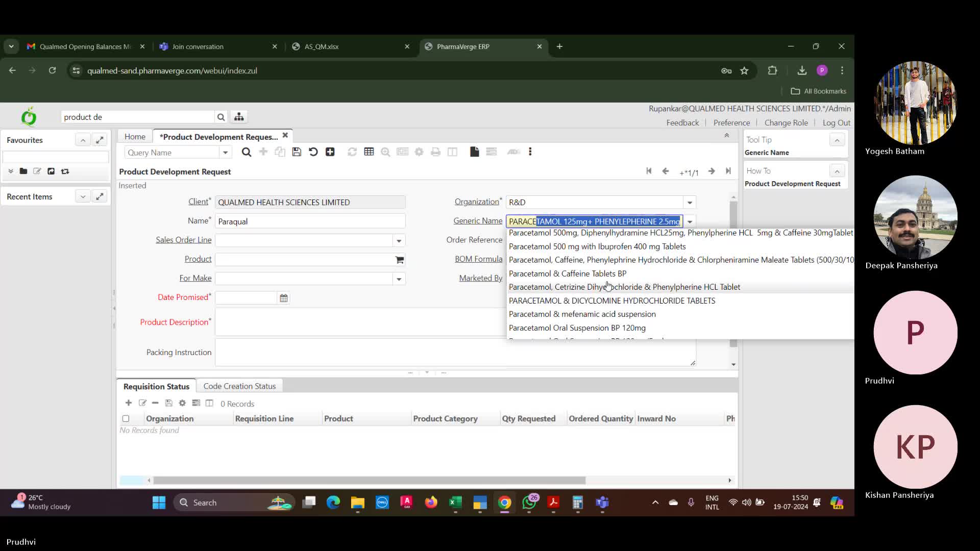Click the New record plus-box icon
The height and width of the screenshot is (551, 980).
pos(330,152)
